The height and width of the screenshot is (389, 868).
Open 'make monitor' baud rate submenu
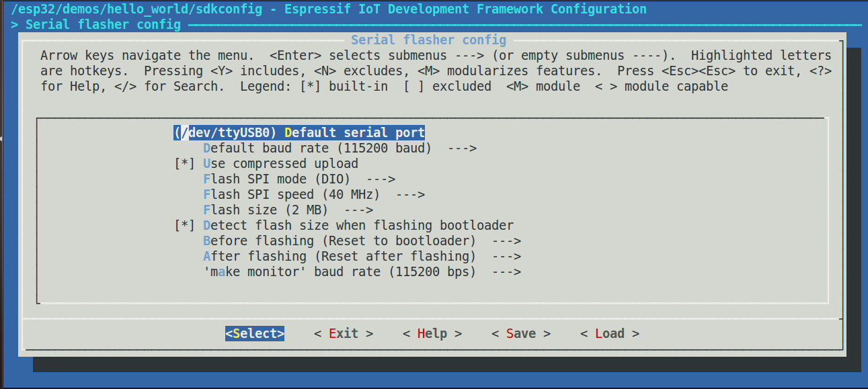click(340, 271)
